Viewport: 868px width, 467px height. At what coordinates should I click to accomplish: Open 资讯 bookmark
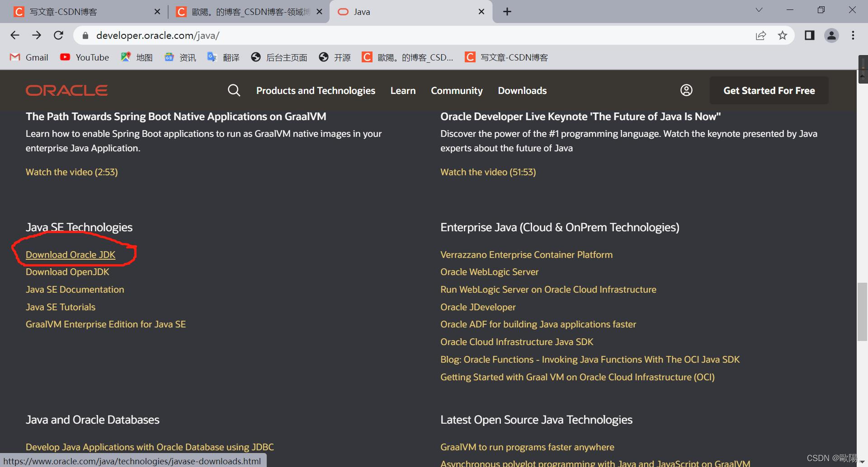[180, 57]
